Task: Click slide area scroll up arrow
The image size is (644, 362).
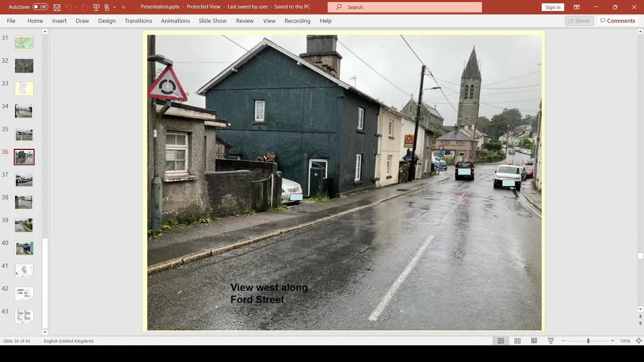Action: point(640,32)
